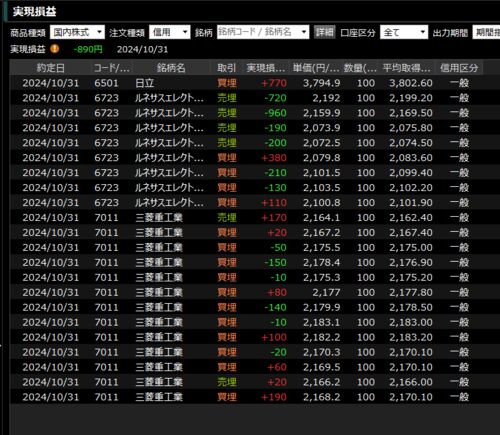Sort by the 約定日 column header

pyautogui.click(x=50, y=68)
